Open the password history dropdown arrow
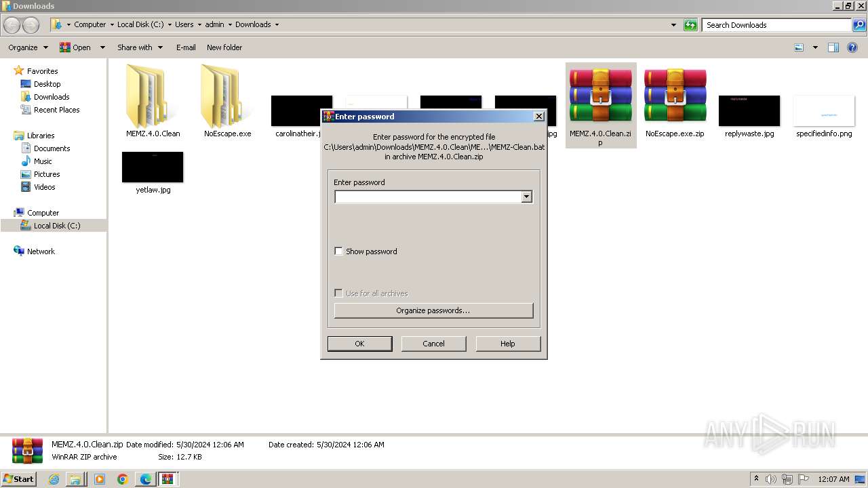 point(526,197)
